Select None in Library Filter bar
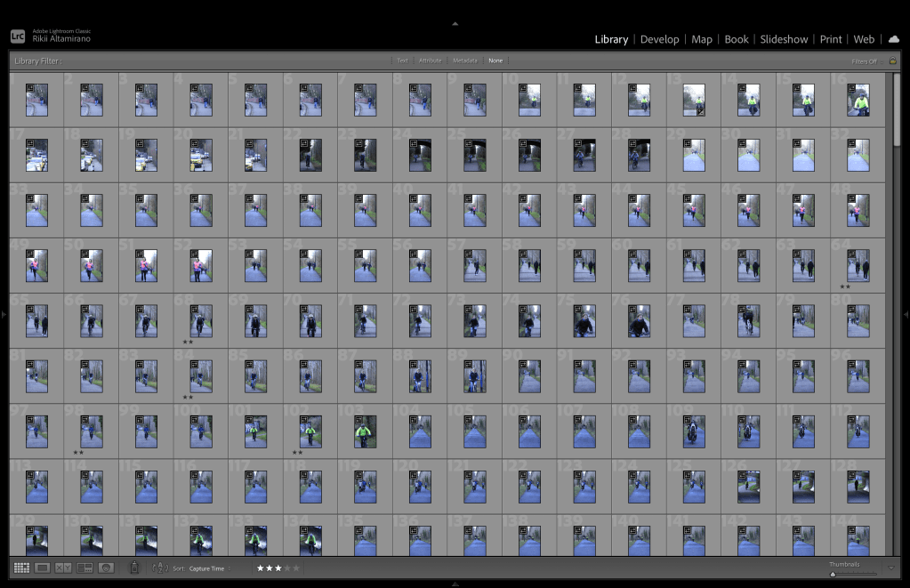The height and width of the screenshot is (588, 910). pos(495,60)
